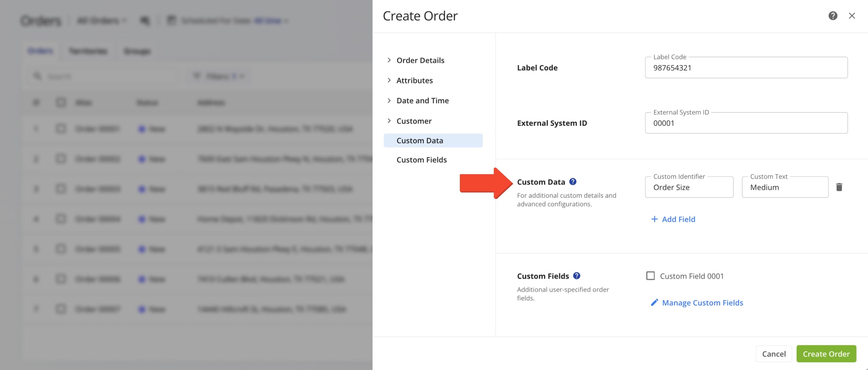Open the Customer section in sidebar
The width and height of the screenshot is (868, 370).
414,121
